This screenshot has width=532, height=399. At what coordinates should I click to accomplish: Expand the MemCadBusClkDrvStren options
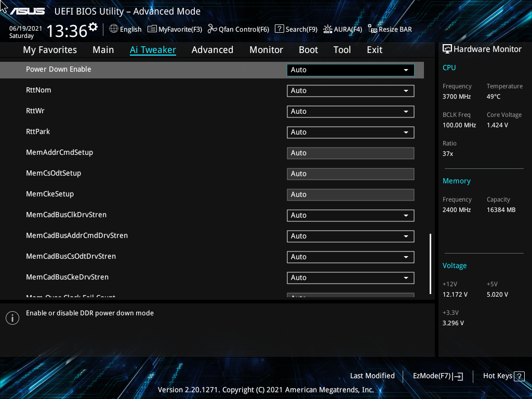click(350, 215)
